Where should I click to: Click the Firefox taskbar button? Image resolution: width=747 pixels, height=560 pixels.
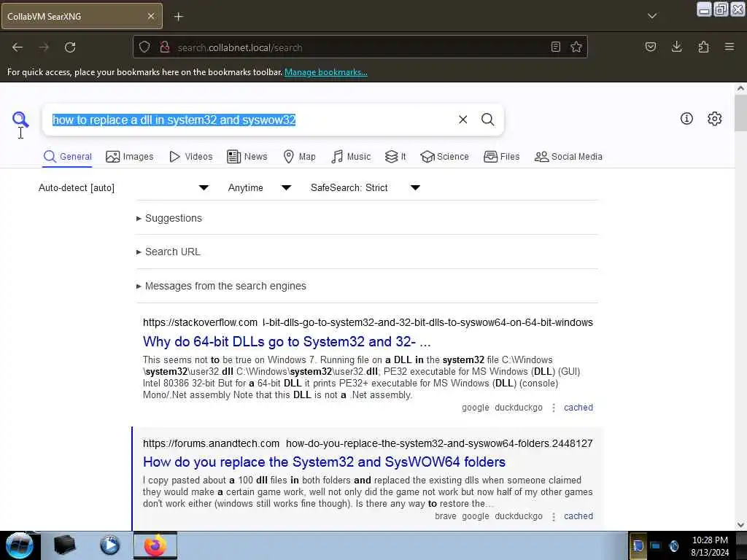pos(155,545)
